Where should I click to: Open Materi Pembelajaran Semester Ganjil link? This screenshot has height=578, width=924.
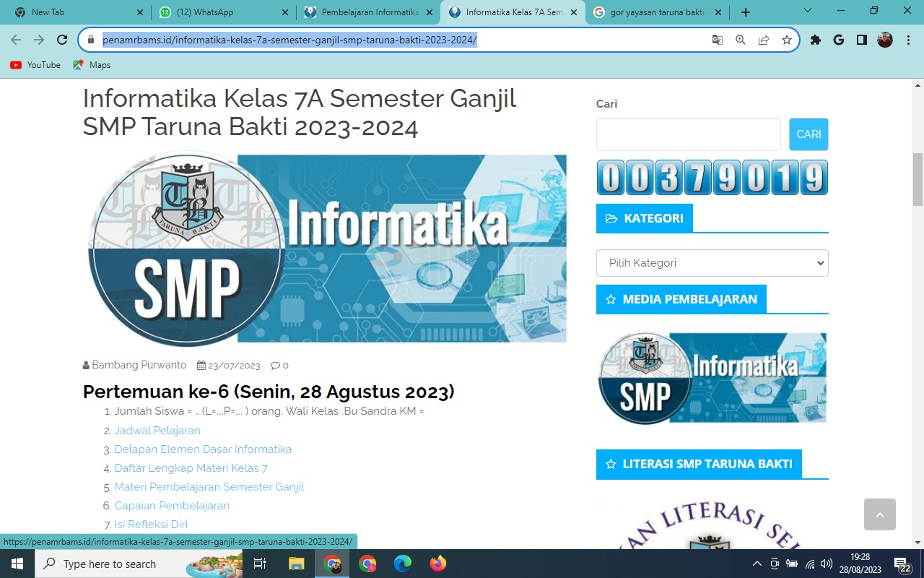[209, 486]
